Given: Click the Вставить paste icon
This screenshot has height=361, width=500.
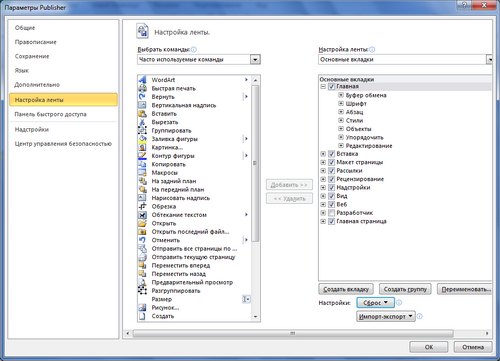Looking at the screenshot, I should [x=142, y=114].
